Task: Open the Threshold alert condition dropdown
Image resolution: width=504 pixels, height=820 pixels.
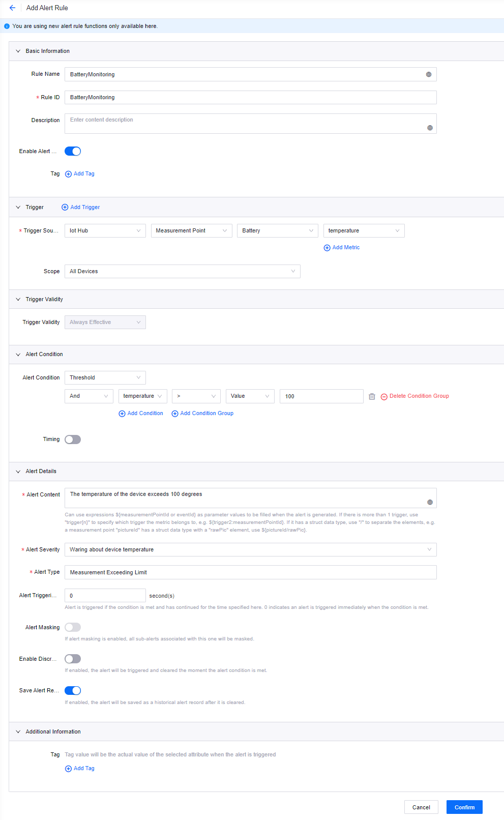Action: (x=105, y=377)
